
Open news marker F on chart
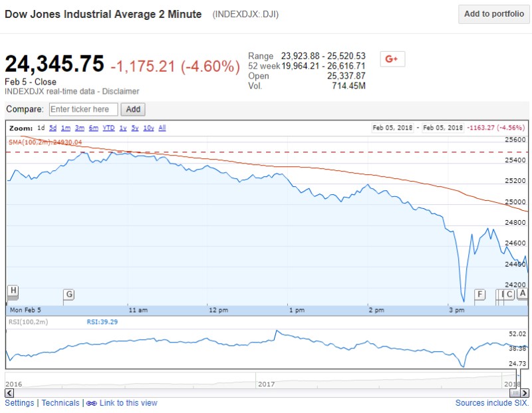click(x=479, y=294)
